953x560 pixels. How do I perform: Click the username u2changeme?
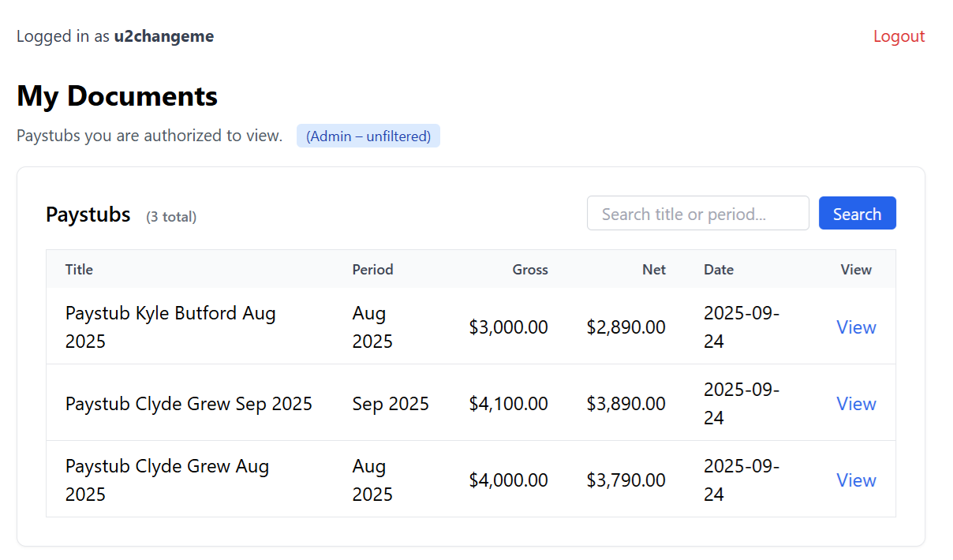tap(163, 36)
